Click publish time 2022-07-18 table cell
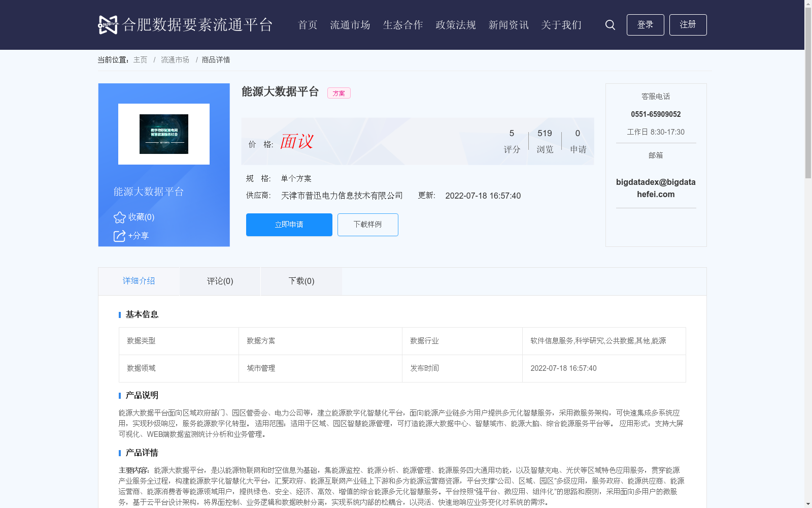Viewport: 812px width, 508px height. 604,368
